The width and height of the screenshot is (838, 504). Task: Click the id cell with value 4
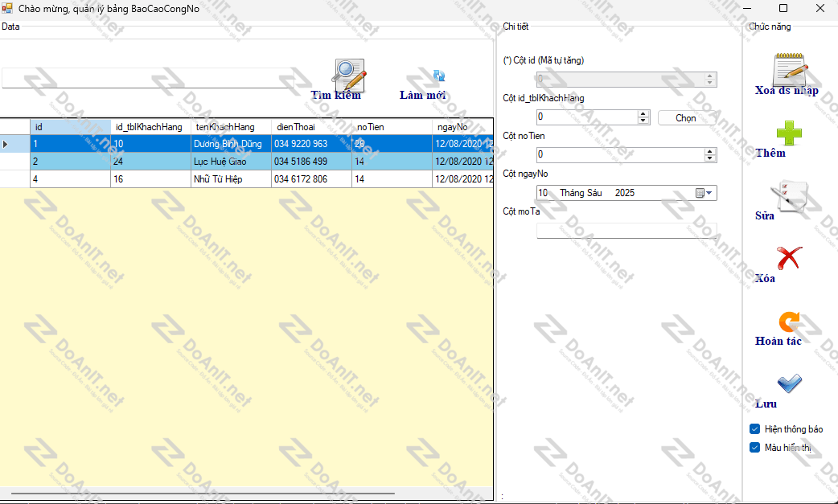[70, 179]
